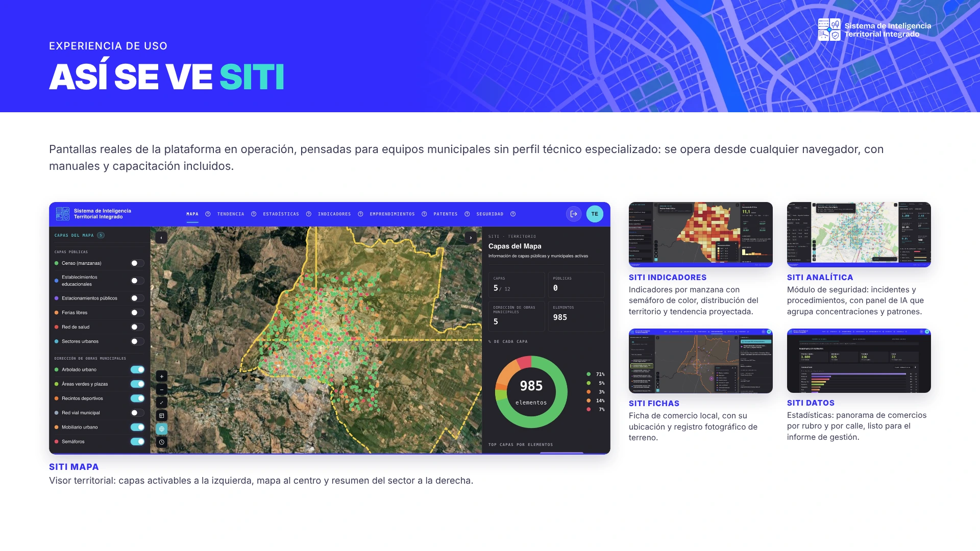The width and height of the screenshot is (980, 551).
Task: Switch to the ESTADÍSTICAS tab
Action: tap(281, 214)
